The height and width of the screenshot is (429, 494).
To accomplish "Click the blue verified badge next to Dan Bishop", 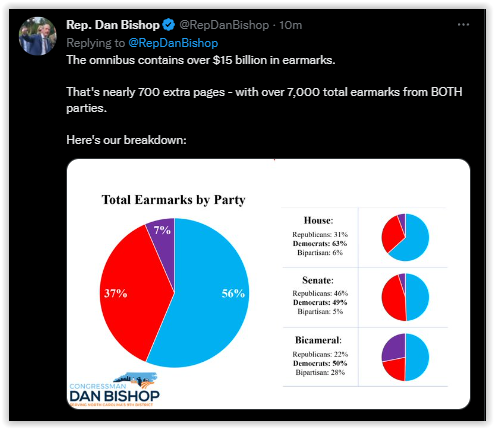I will [x=169, y=25].
